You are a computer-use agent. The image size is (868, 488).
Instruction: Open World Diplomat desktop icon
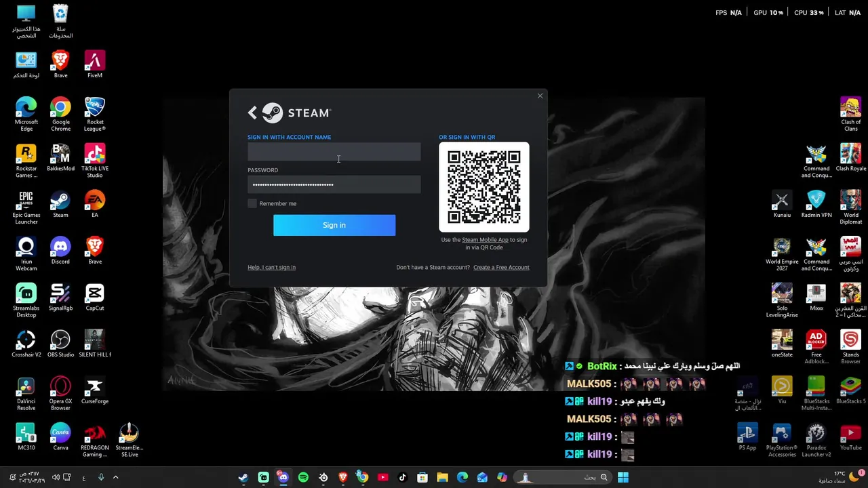coord(850,207)
